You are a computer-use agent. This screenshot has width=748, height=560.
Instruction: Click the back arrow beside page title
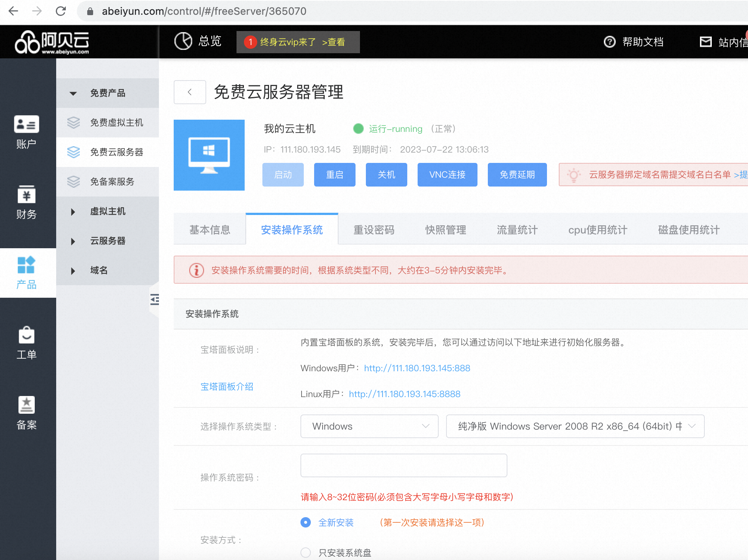[190, 92]
